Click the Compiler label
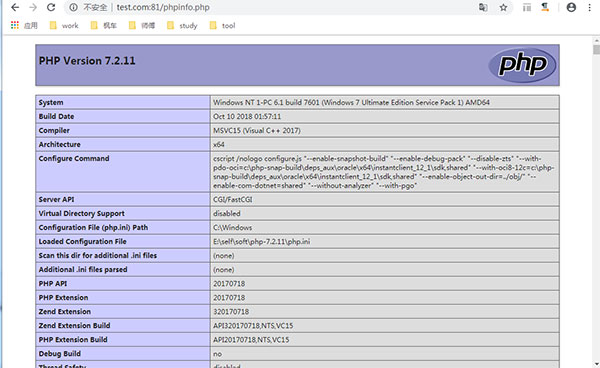The width and height of the screenshot is (600, 368). (x=54, y=130)
